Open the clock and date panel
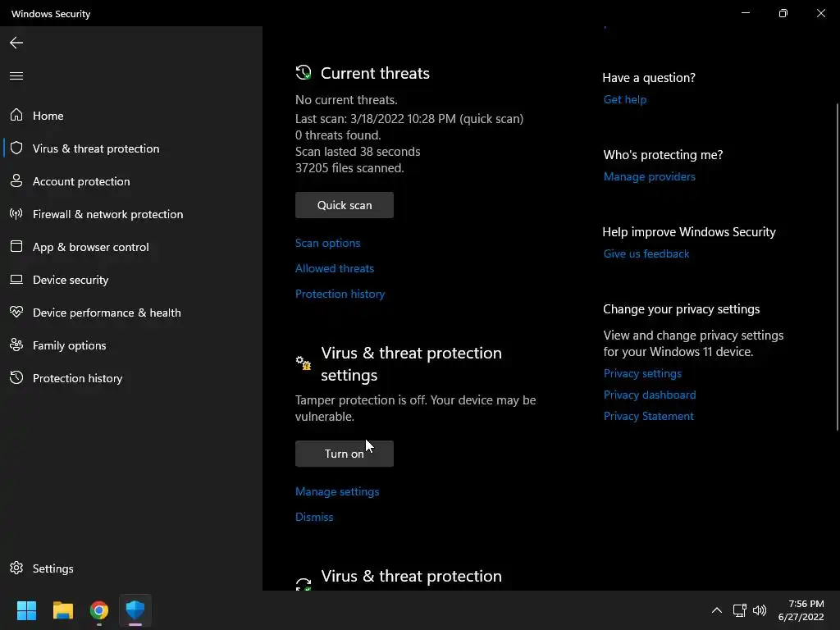This screenshot has height=630, width=840. [801, 610]
